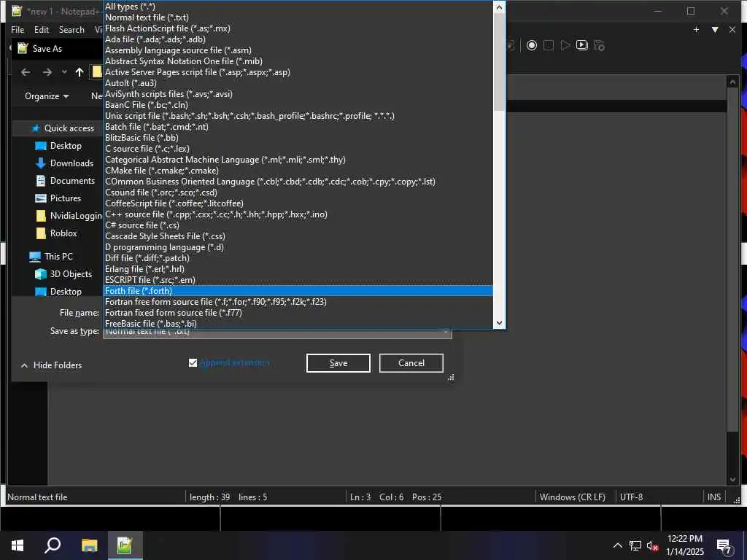Click the file type list scrollbar thumb
Viewport: 747px width, 560px height.
499,62
